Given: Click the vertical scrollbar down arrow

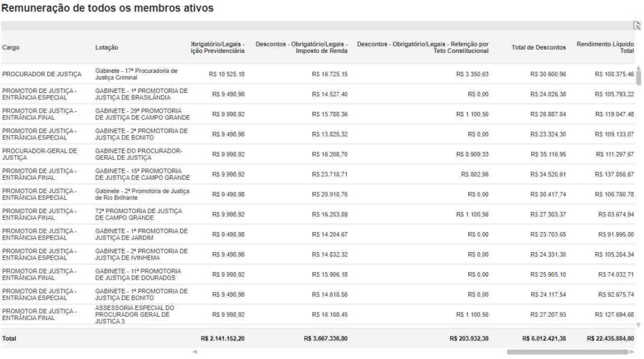Looking at the screenshot, I should point(639,324).
